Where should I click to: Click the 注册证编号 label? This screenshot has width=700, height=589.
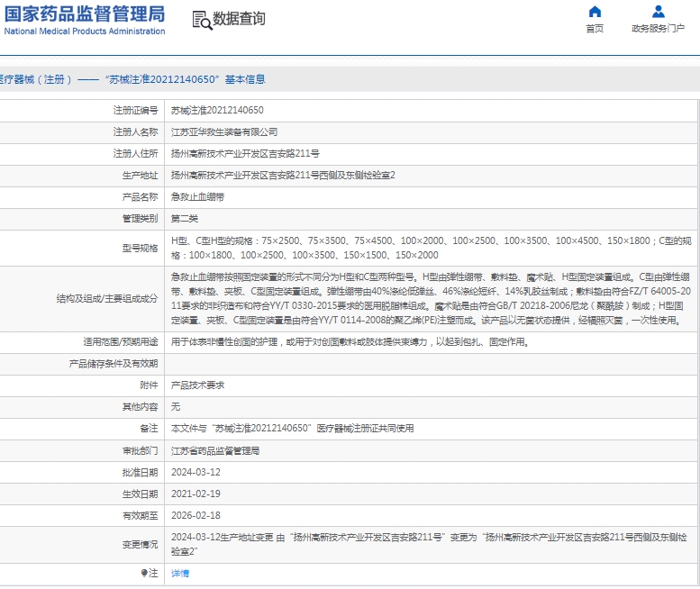pyautogui.click(x=136, y=110)
